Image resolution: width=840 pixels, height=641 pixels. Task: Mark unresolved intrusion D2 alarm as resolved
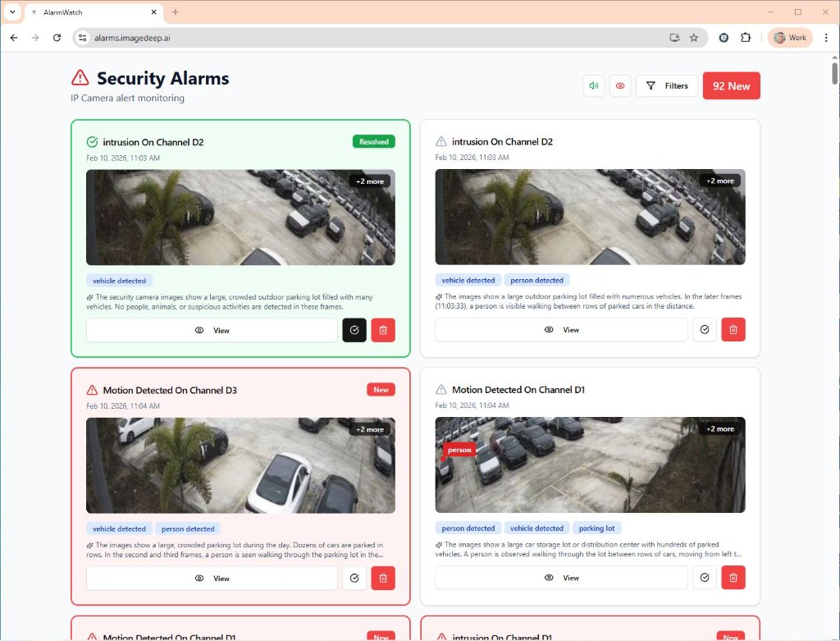coord(705,330)
